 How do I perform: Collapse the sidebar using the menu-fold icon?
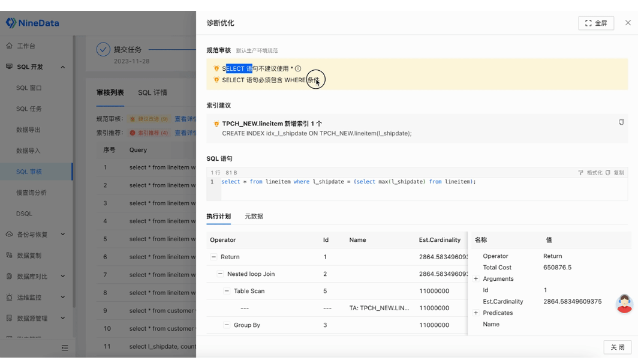(x=65, y=347)
